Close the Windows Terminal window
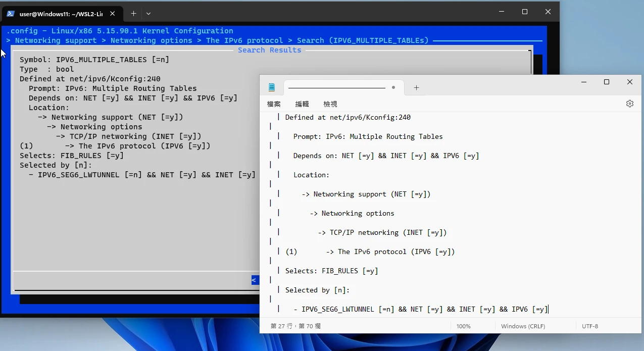Viewport: 644px width, 351px height. 548,12
